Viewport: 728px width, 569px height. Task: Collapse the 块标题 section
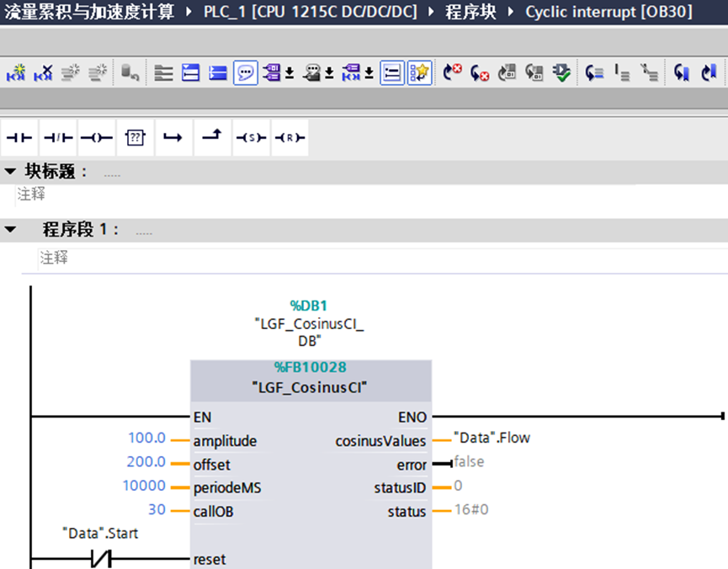pyautogui.click(x=10, y=172)
